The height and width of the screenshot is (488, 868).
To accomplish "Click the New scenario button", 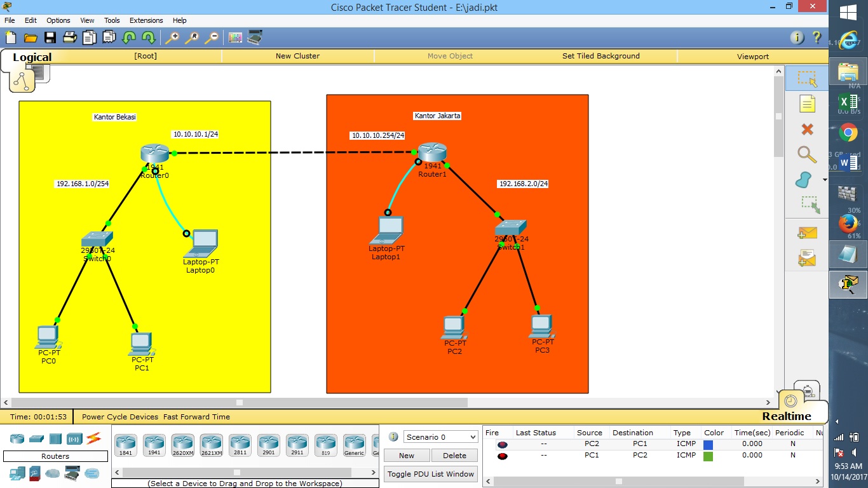I will click(x=407, y=456).
